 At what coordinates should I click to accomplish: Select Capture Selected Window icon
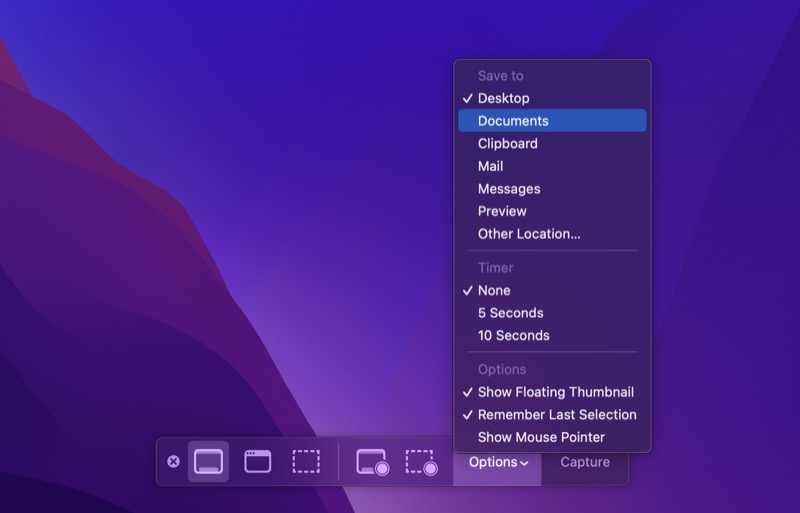point(258,461)
